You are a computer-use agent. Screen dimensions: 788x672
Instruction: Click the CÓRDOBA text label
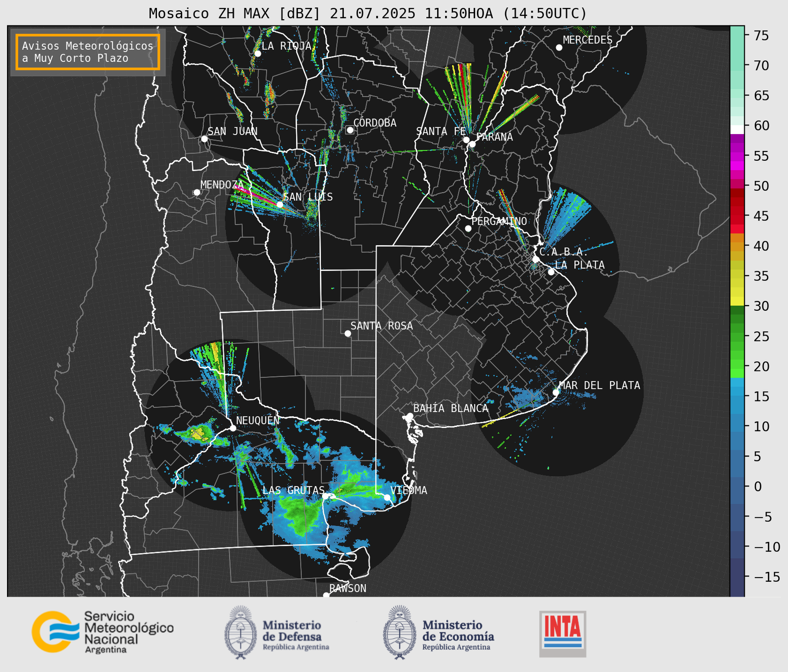pyautogui.click(x=375, y=123)
